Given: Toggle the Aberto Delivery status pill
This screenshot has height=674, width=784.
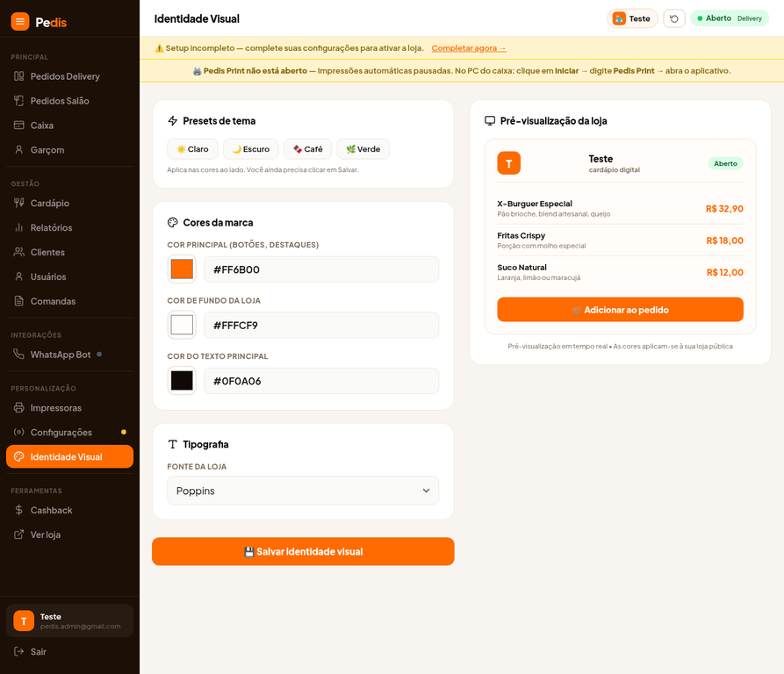Looking at the screenshot, I should click(x=730, y=18).
